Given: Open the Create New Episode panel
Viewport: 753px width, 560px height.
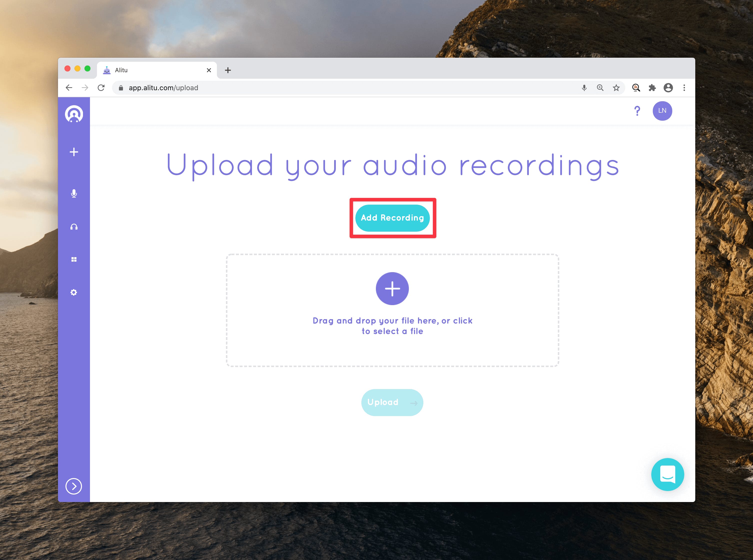Looking at the screenshot, I should point(75,152).
